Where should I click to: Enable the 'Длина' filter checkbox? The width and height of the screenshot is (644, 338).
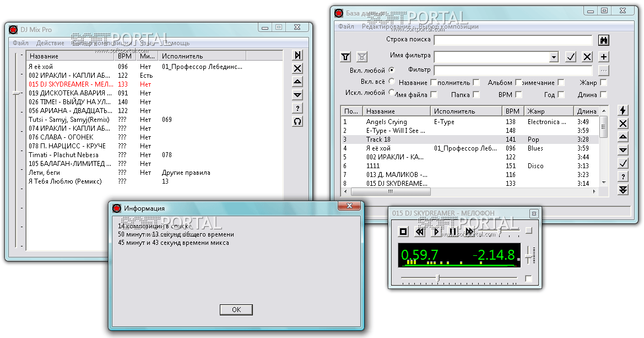pyautogui.click(x=603, y=95)
